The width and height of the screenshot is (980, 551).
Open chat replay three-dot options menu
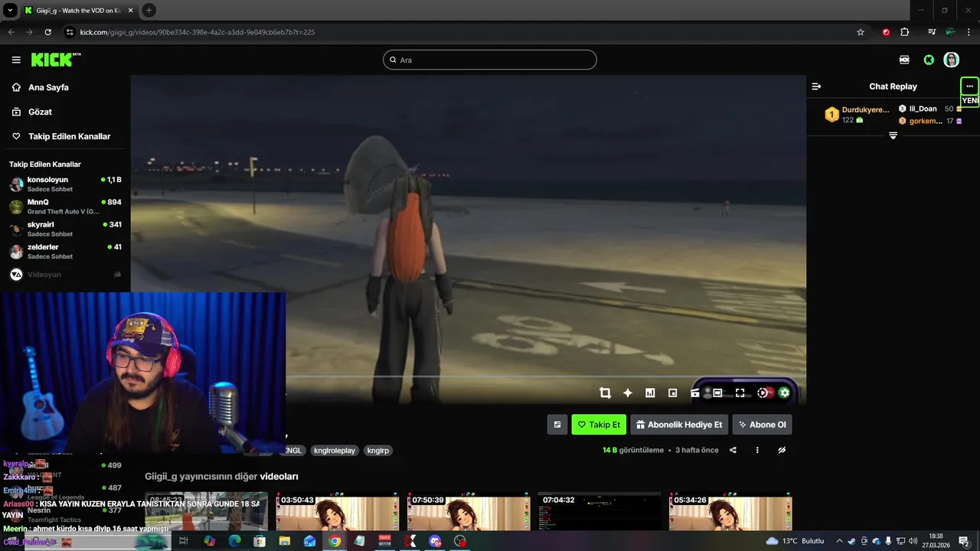pyautogui.click(x=969, y=86)
